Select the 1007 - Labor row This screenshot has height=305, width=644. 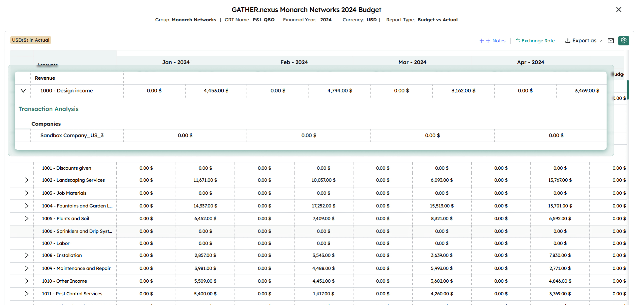[318, 243]
